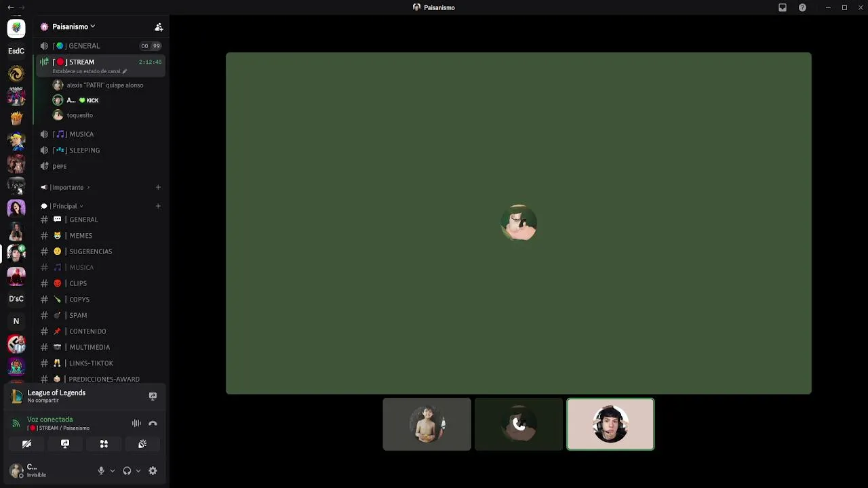Image resolution: width=868 pixels, height=488 pixels.
Task: Disconnect from voice with the hang-up icon
Action: pyautogui.click(x=153, y=424)
